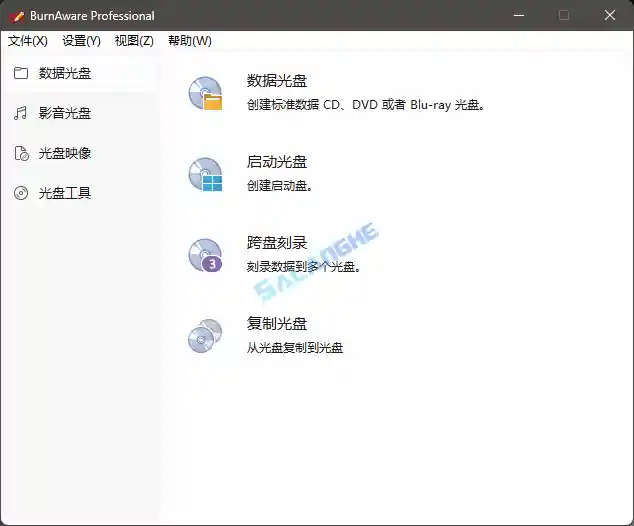Image resolution: width=634 pixels, height=526 pixels.
Task: Switch to the 影音光盘 sidebar category
Action: 65,113
